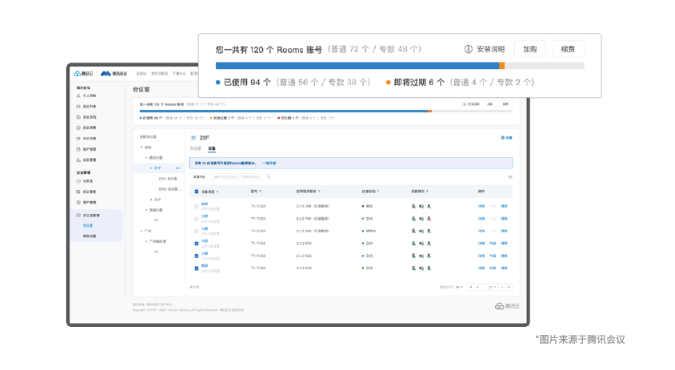Expand the 23F node in room tree
The width and height of the screenshot is (675, 370).
[151, 200]
